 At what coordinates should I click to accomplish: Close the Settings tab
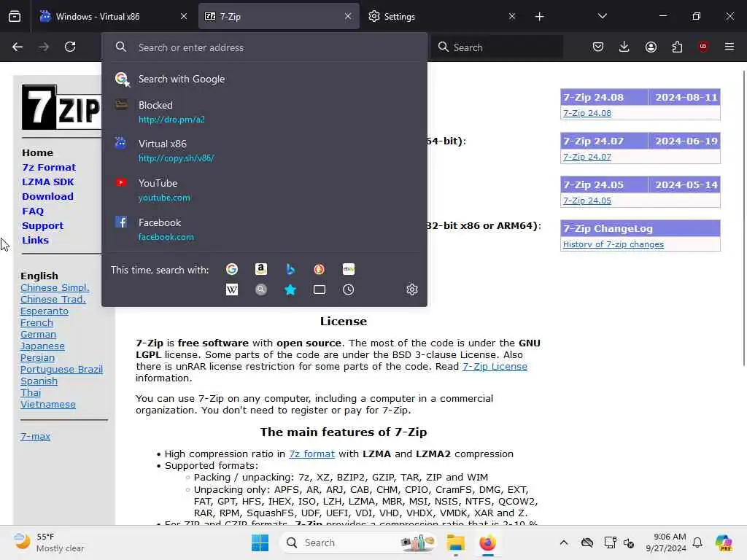(512, 16)
